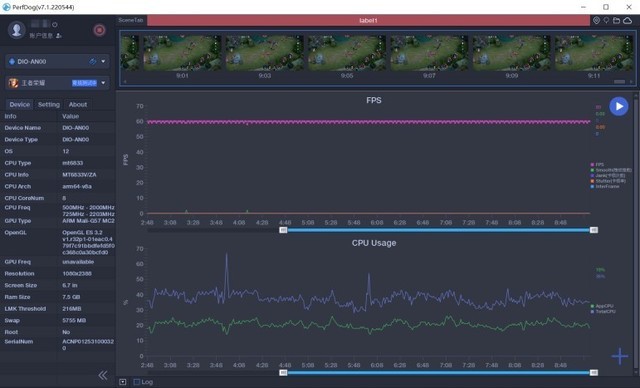This screenshot has width=640, height=388.
Task: Click the Value column header
Action: 70,116
